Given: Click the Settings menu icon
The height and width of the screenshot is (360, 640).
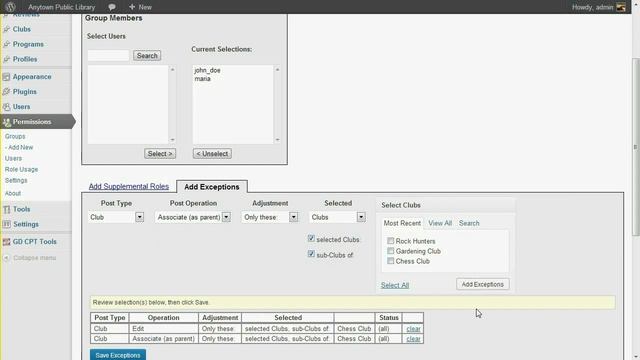Looking at the screenshot, I should click(7, 224).
